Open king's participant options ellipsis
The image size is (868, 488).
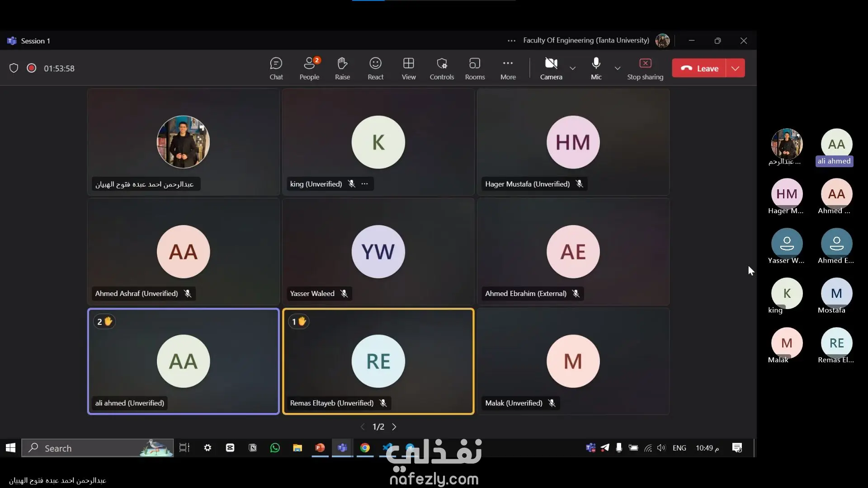[x=365, y=184]
